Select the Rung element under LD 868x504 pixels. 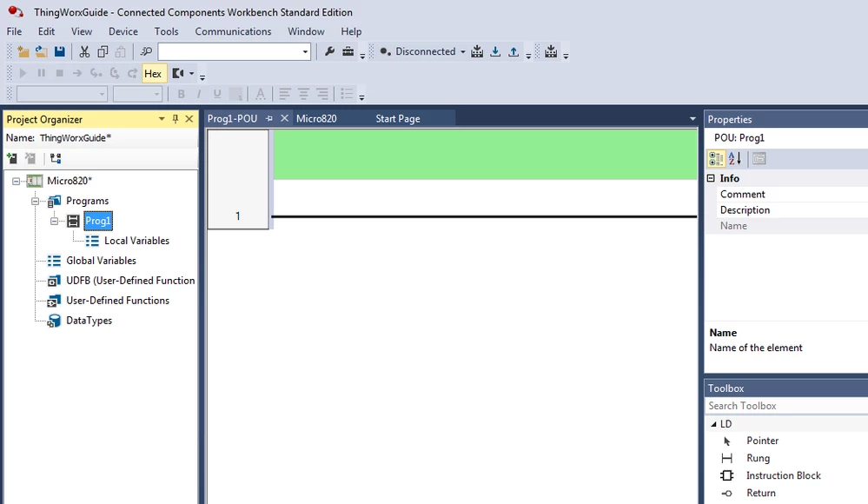[x=759, y=458]
